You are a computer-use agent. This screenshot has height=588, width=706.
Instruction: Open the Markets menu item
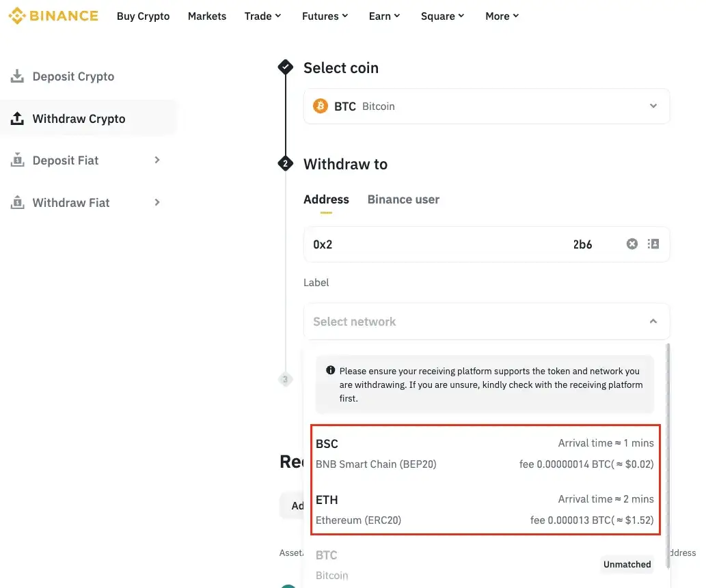click(206, 16)
